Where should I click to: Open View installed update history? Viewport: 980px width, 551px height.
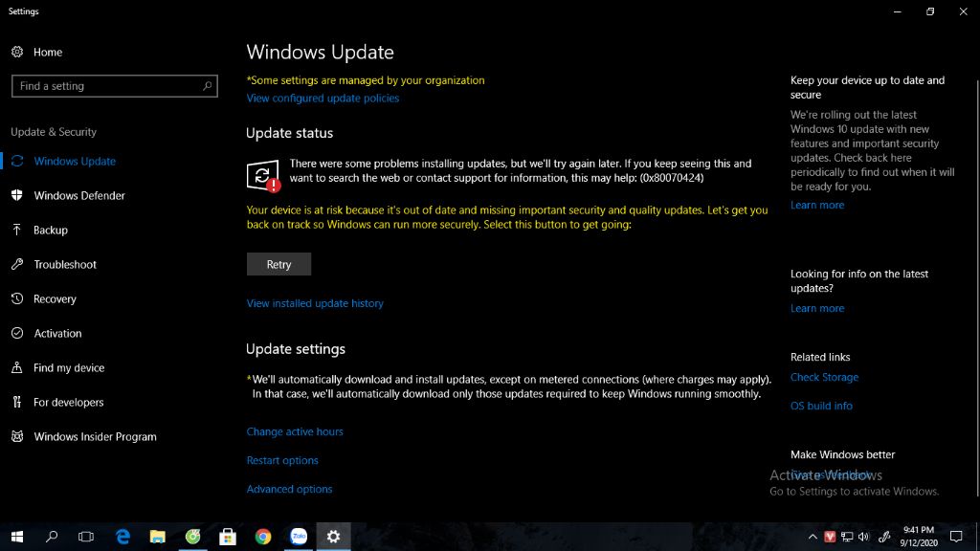(315, 303)
